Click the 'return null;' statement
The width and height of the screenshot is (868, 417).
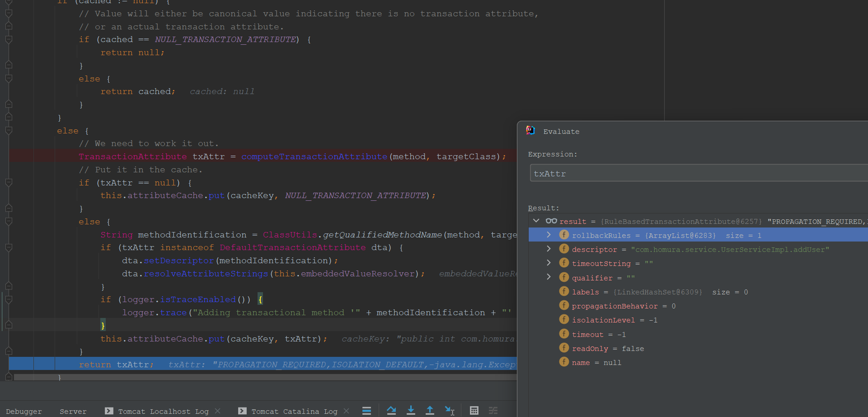click(x=132, y=52)
